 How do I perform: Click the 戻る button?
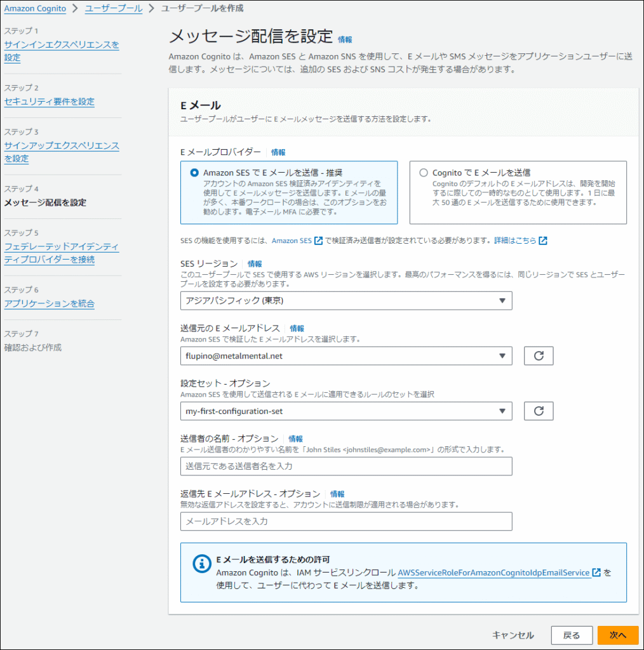[571, 635]
